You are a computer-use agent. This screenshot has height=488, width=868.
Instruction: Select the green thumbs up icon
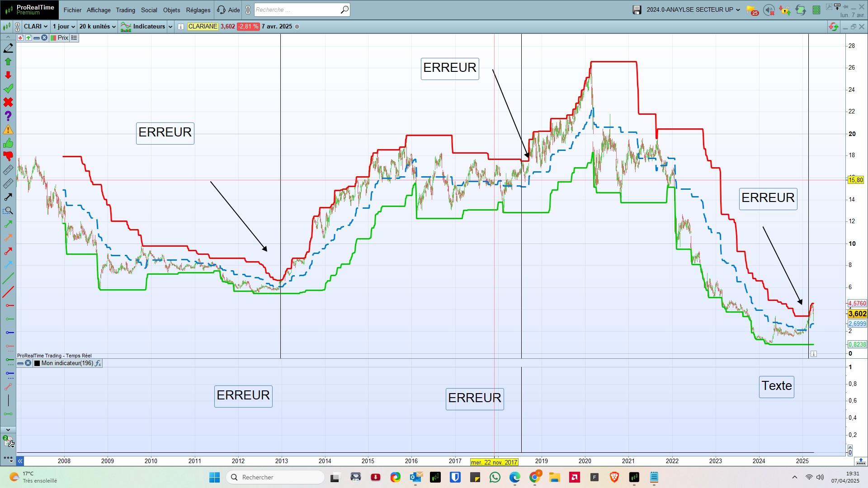click(x=8, y=144)
